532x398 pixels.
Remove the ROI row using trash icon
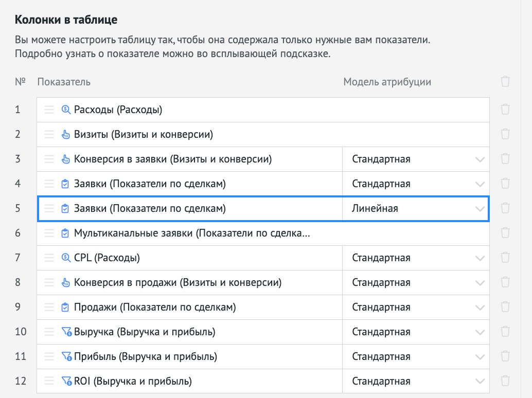pos(505,381)
